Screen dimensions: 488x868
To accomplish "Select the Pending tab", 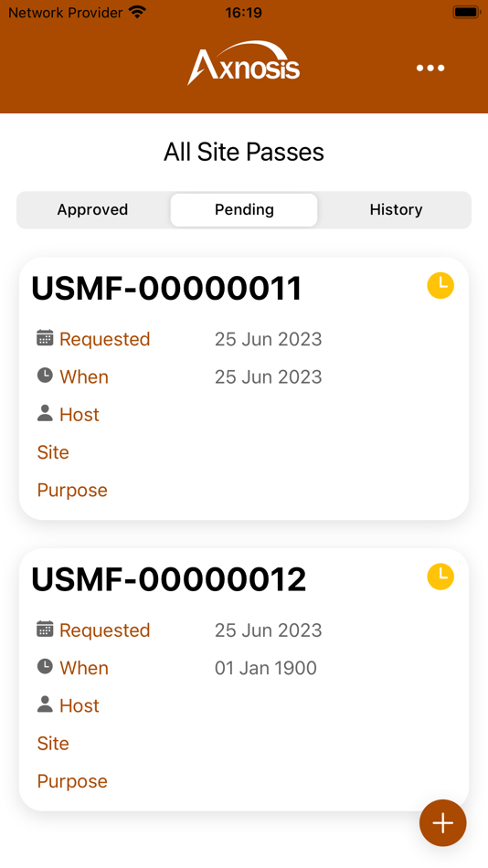I will (244, 210).
